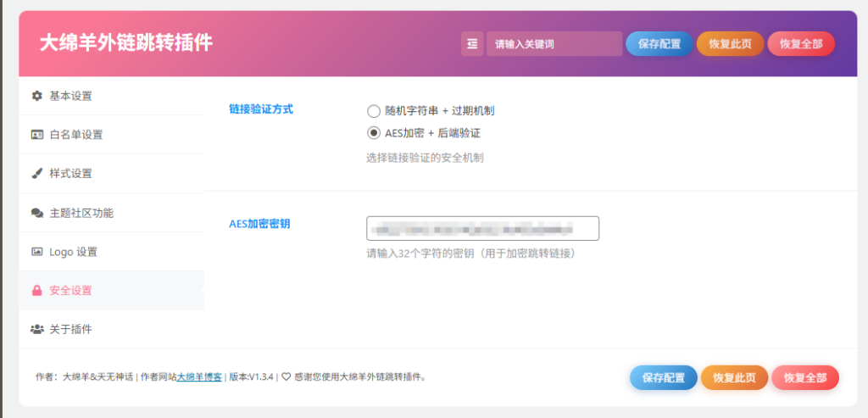The height and width of the screenshot is (418, 868).
Task: Click the ID card icon beside 白名单设置
Action: click(x=36, y=135)
